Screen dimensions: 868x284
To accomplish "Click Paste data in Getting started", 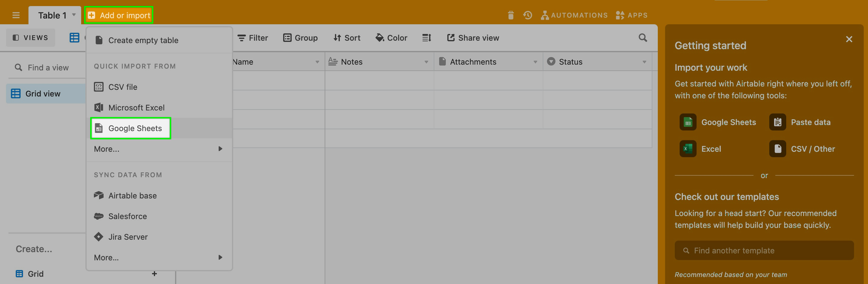I will [800, 122].
